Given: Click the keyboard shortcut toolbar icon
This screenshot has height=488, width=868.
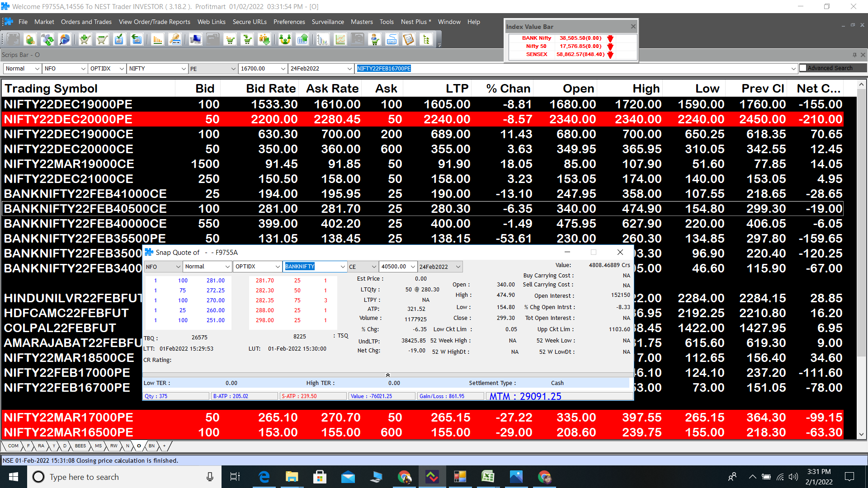Looking at the screenshot, I should pos(392,40).
